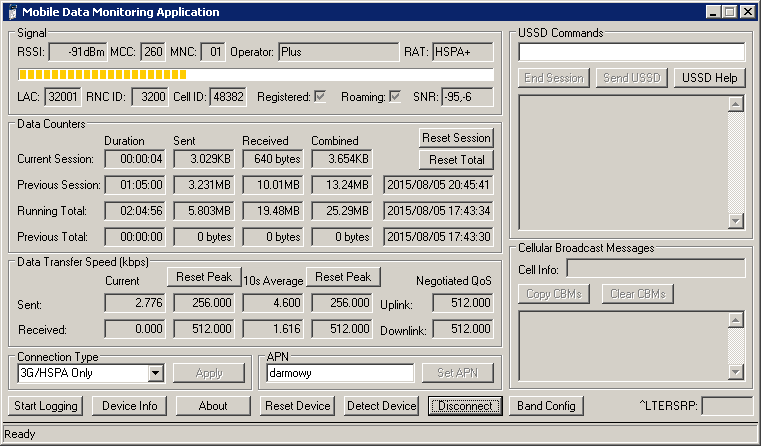
Task: Click the ^LTERSRP value field
Action: (x=727, y=406)
